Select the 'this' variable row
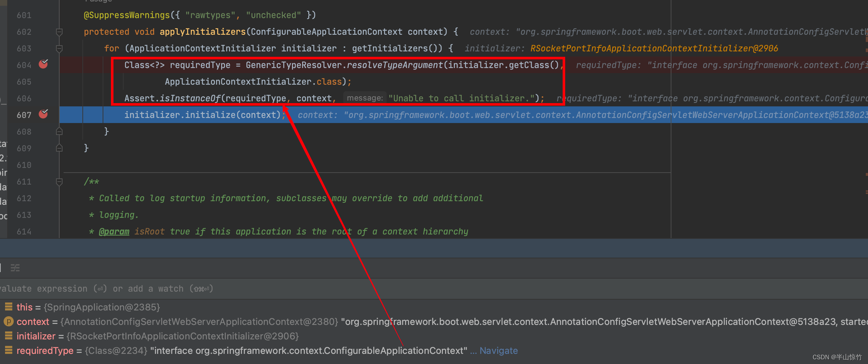 (434, 307)
